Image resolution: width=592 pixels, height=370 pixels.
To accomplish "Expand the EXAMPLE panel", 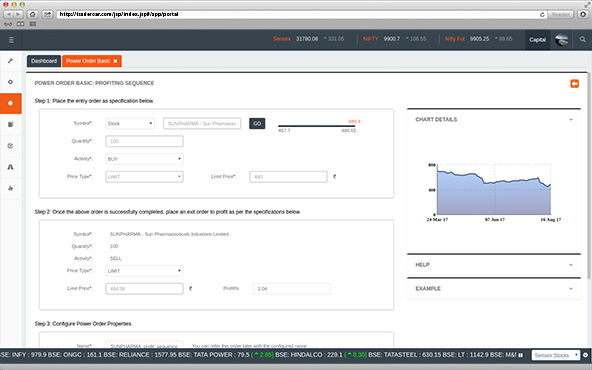I will [494, 289].
